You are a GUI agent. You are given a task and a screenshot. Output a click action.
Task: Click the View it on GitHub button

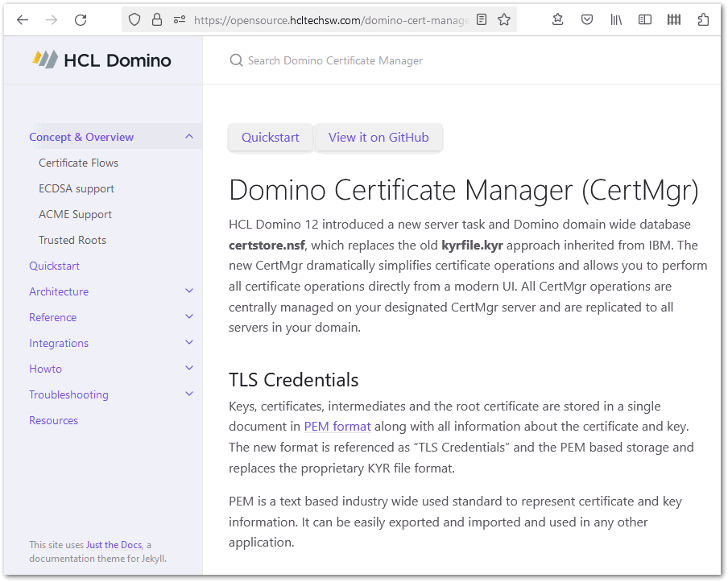378,138
